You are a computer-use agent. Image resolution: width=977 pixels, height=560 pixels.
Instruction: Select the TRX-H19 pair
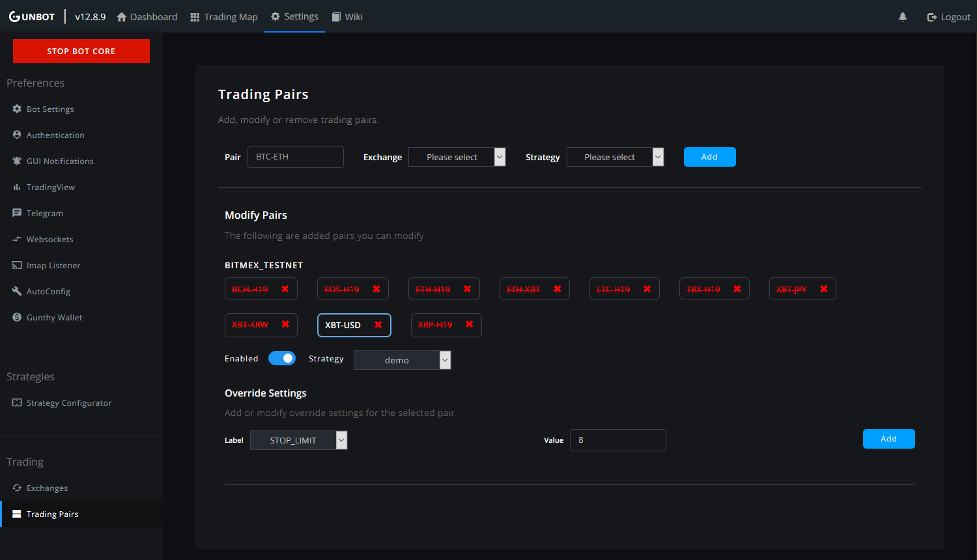coord(703,289)
